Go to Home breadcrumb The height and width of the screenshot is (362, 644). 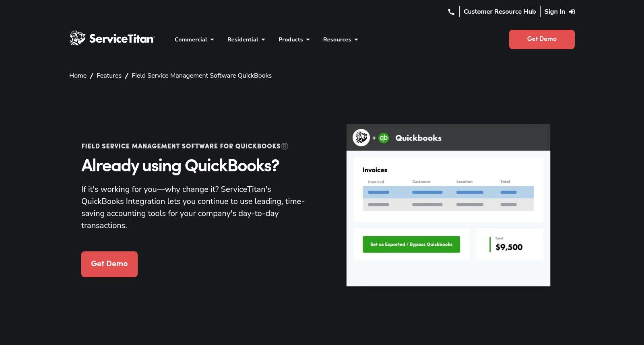(x=78, y=76)
